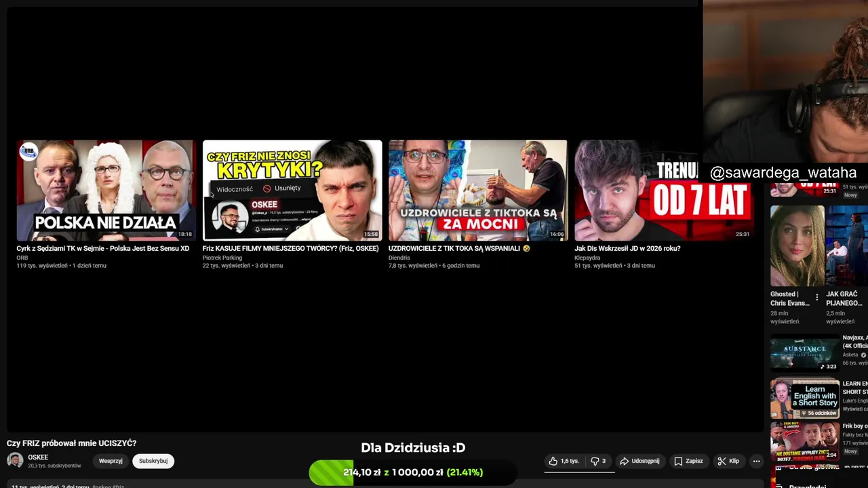
Task: Open Uzdrowiciele z TikToka thumbnail
Action: point(478,190)
